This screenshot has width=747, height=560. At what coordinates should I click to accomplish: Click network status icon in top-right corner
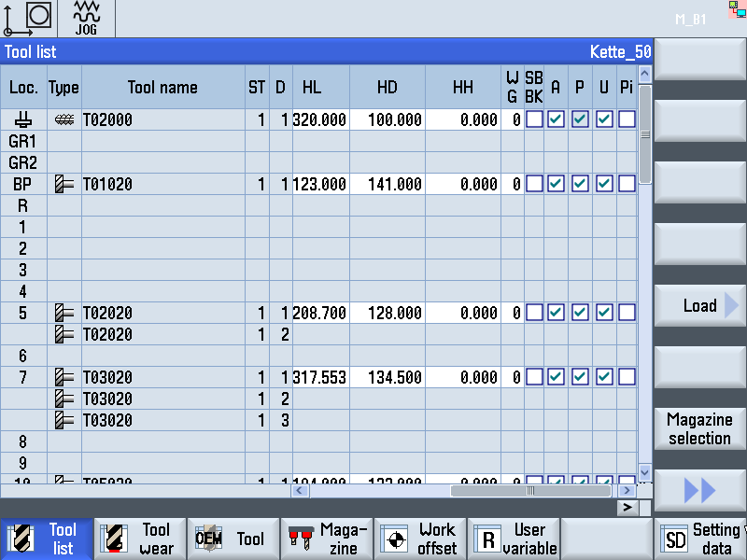(x=737, y=8)
